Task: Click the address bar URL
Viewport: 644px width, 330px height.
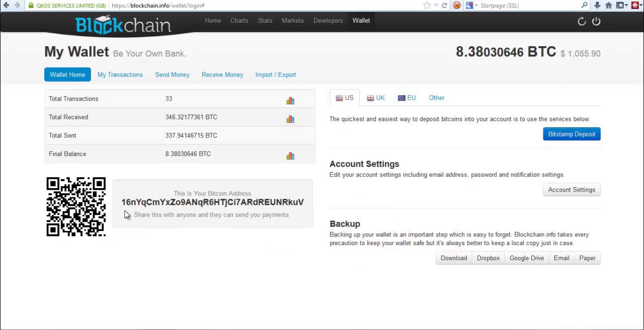Action: click(157, 6)
